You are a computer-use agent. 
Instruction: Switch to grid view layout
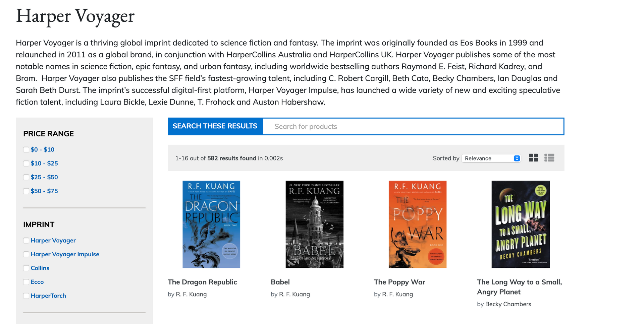pos(533,158)
